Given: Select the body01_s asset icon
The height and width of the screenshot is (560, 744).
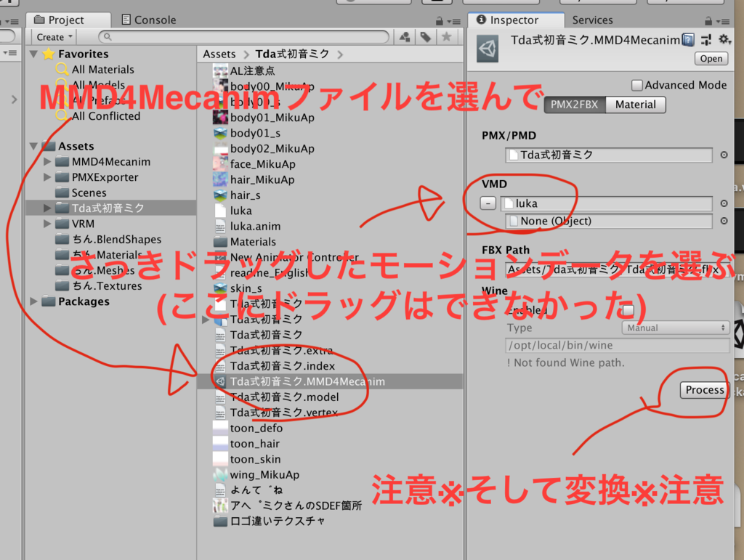Looking at the screenshot, I should pos(220,133).
